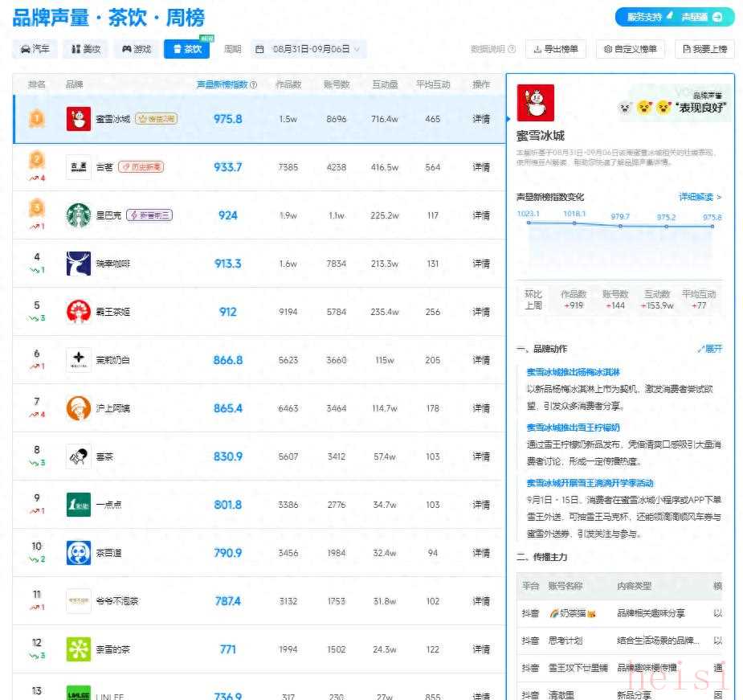This screenshot has height=700, width=743.
Task: Click the gold first-place medal icon
Action: tap(36, 119)
